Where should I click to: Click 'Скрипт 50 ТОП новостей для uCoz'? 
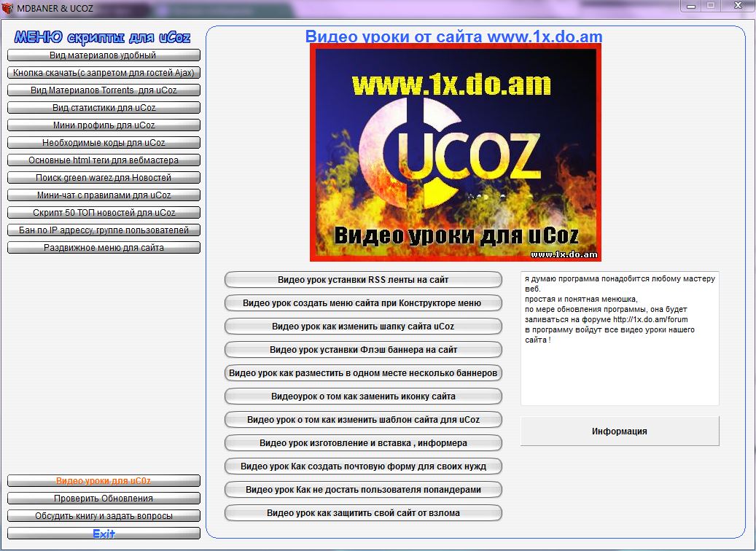click(x=104, y=213)
